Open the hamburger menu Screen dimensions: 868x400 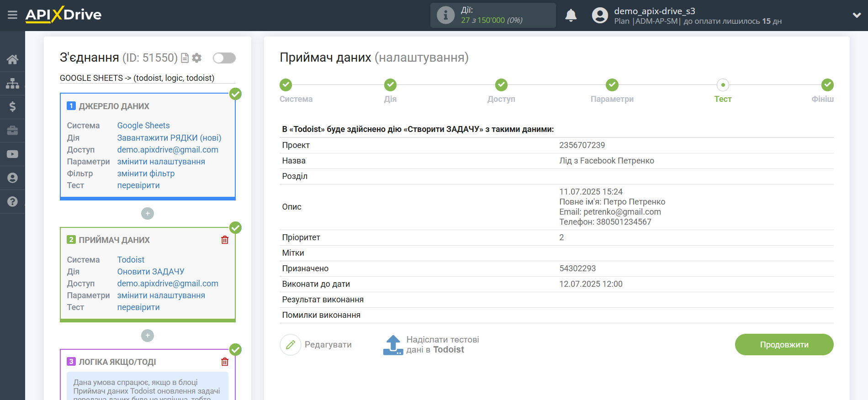click(12, 15)
